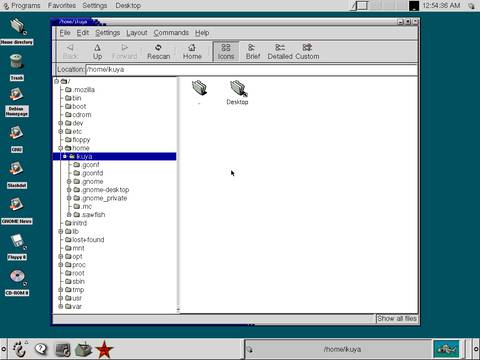Open the Settings menu in file manager

[x=108, y=33]
